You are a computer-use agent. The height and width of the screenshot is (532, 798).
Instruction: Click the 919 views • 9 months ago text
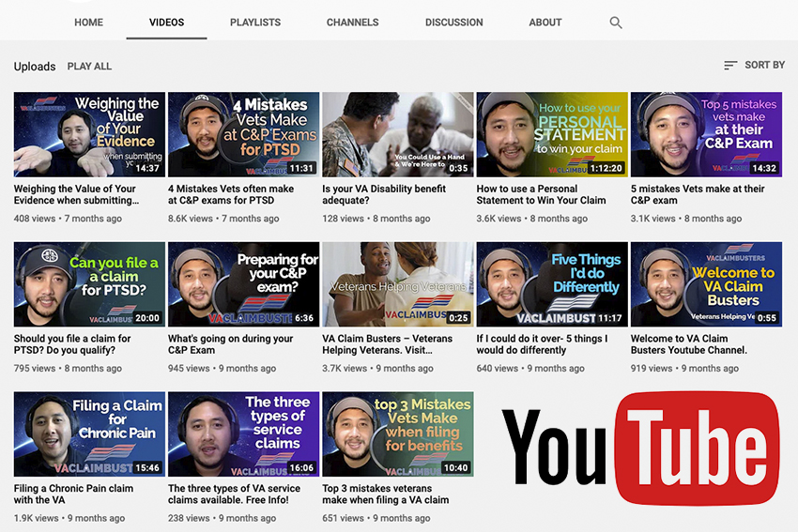pos(684,368)
